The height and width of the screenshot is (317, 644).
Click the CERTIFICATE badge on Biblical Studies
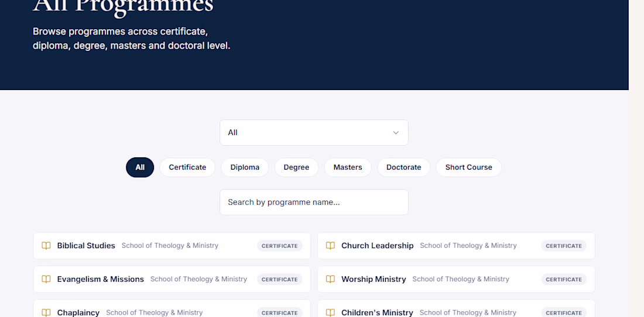click(x=280, y=246)
